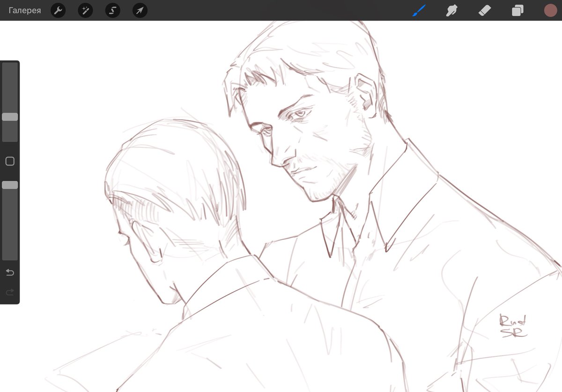Undo the last stroke
The image size is (562, 392).
coord(10,272)
